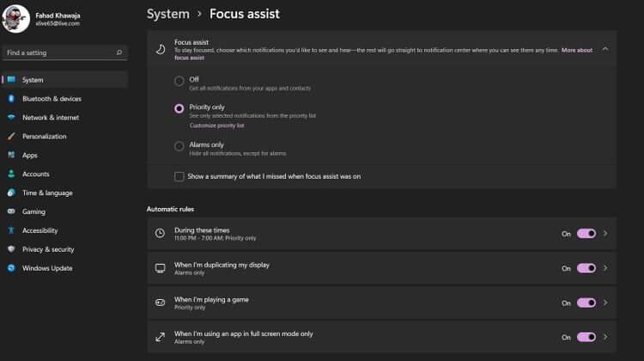Screen dimensions: 644x361
Task: Click the Windows Update icon
Action: click(x=11, y=268)
